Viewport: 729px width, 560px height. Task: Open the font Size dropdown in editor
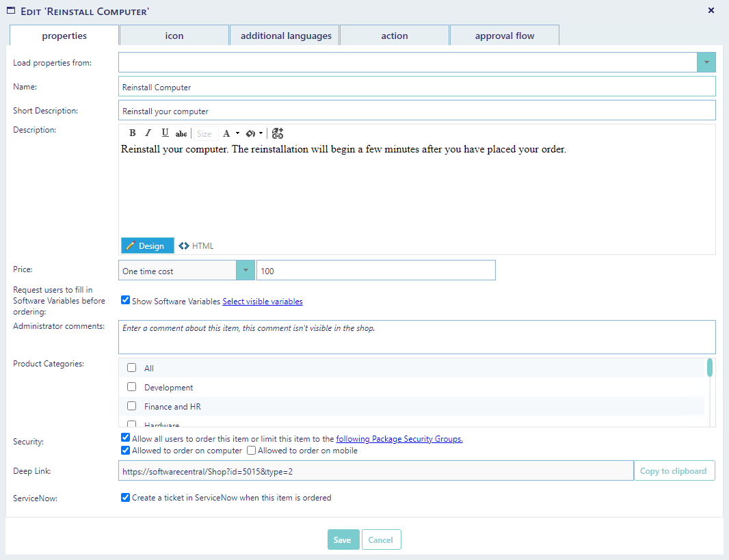(x=204, y=134)
